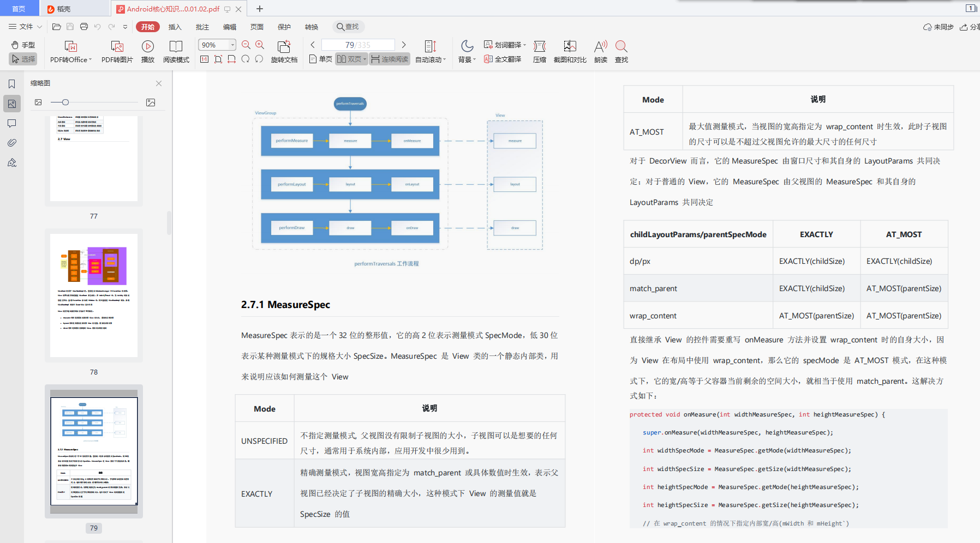980x543 pixels.
Task: Click the 全文翻译 full-text translate button
Action: click(503, 59)
